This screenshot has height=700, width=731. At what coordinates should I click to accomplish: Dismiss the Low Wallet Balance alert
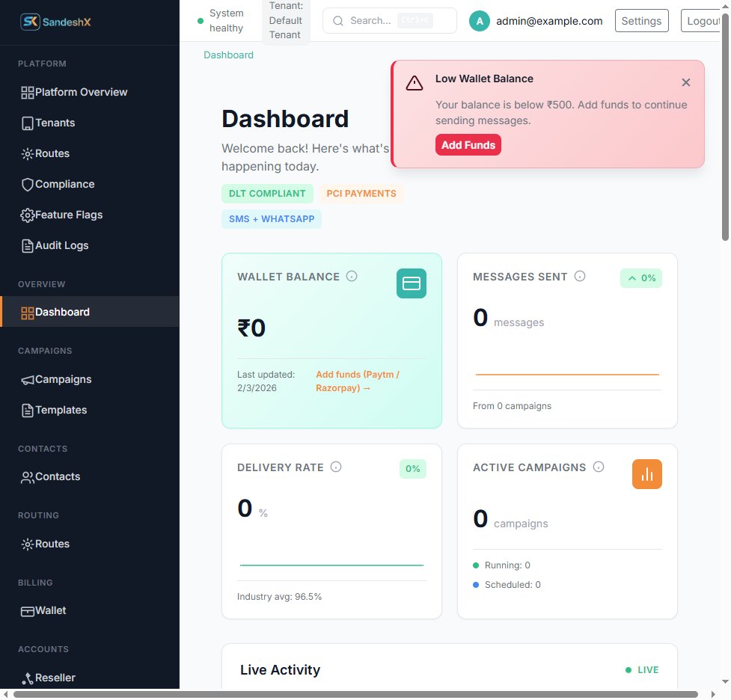coord(686,82)
